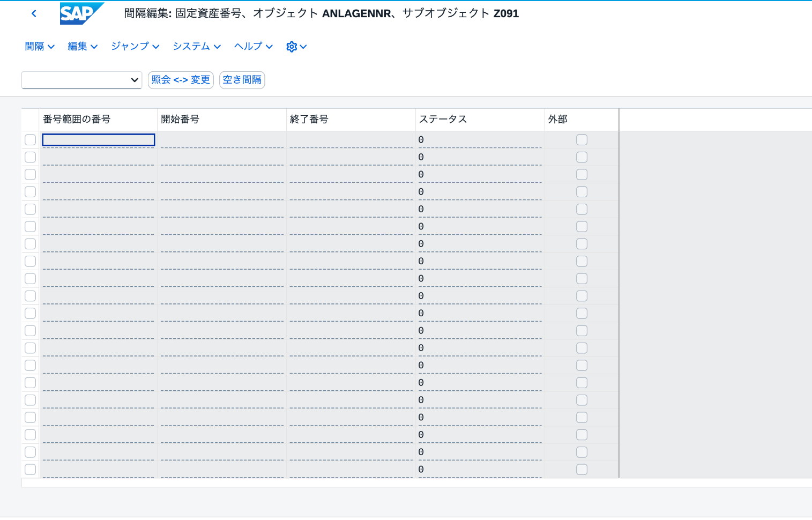
Task: Click the 照会 <-> 変更 button
Action: point(181,80)
